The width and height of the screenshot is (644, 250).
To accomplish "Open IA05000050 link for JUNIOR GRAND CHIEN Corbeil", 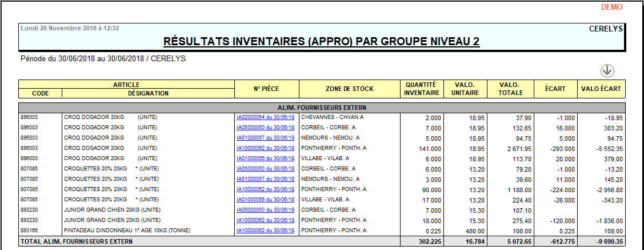I will 265,210.
